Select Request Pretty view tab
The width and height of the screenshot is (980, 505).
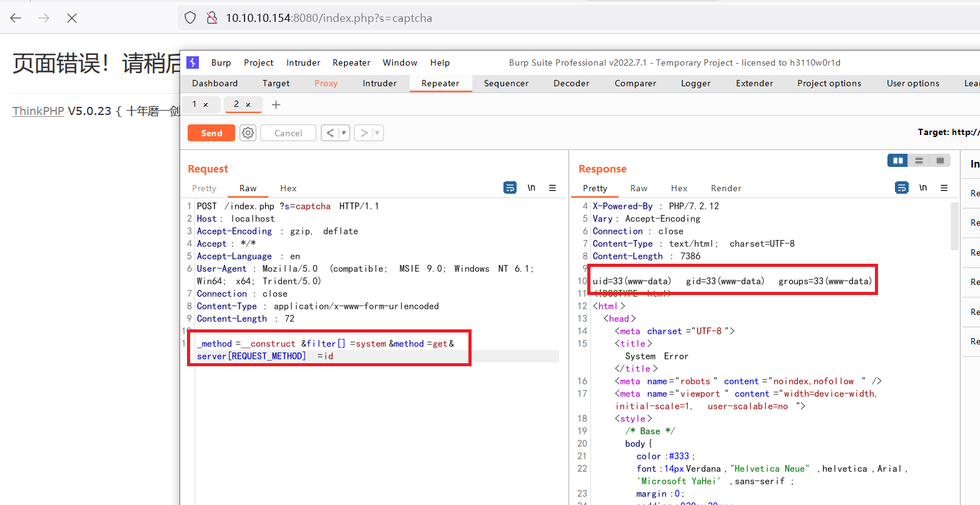(205, 188)
